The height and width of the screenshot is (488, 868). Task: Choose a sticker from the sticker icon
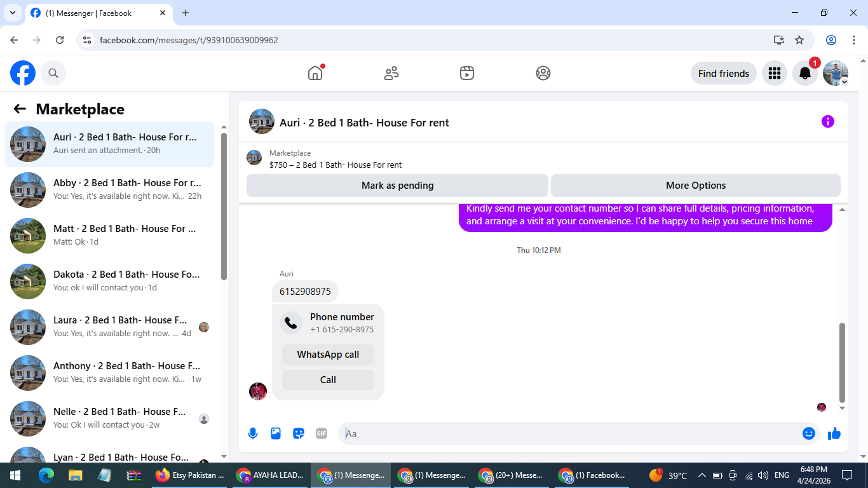pyautogui.click(x=299, y=433)
